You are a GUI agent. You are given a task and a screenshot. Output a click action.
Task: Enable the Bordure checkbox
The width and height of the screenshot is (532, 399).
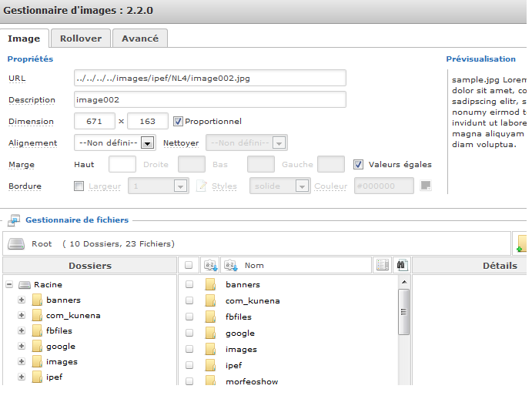(79, 186)
